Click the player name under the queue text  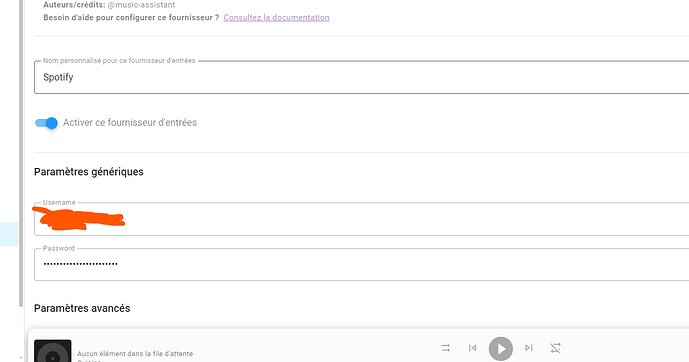click(89, 361)
